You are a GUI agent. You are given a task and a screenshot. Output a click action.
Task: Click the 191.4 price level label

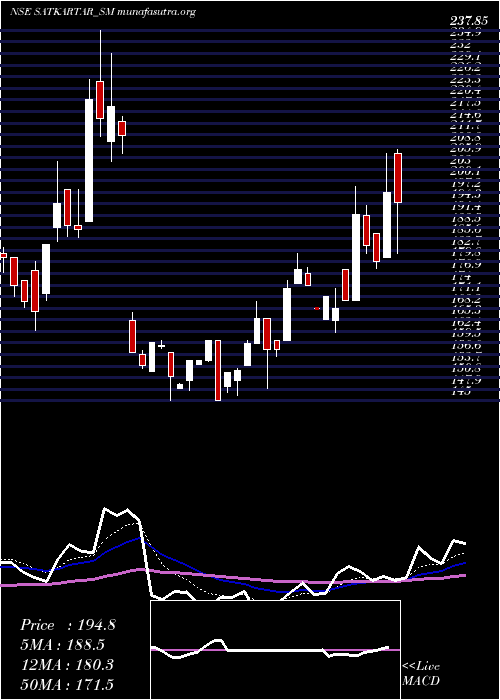(466, 207)
